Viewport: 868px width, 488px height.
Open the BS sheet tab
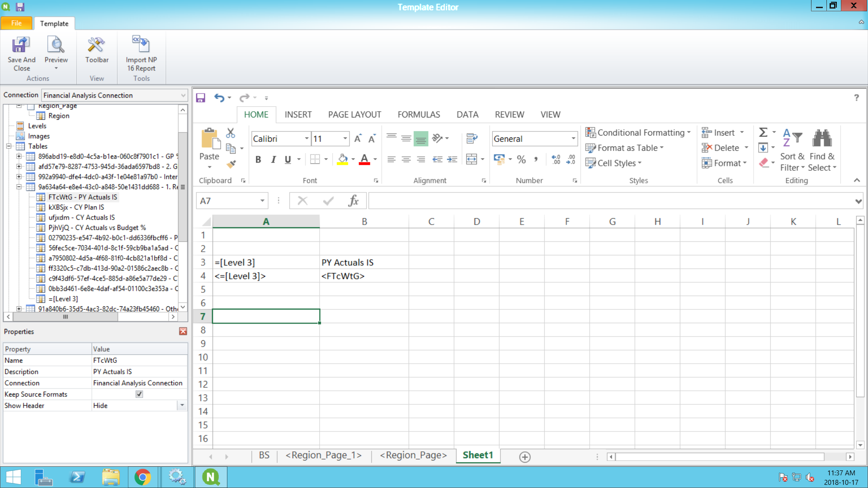264,455
